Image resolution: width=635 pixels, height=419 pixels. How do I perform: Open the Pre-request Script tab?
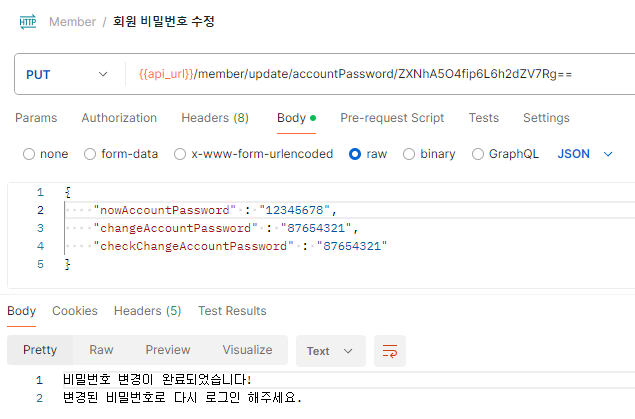[392, 118]
